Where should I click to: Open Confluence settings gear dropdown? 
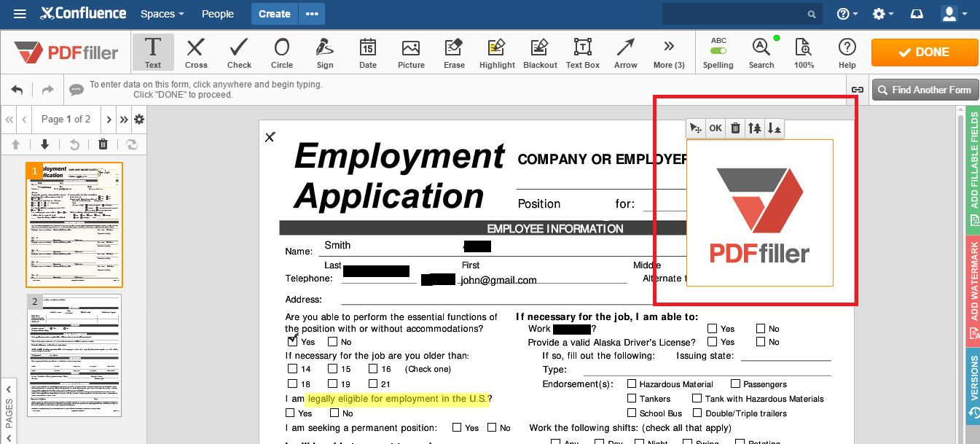point(883,14)
